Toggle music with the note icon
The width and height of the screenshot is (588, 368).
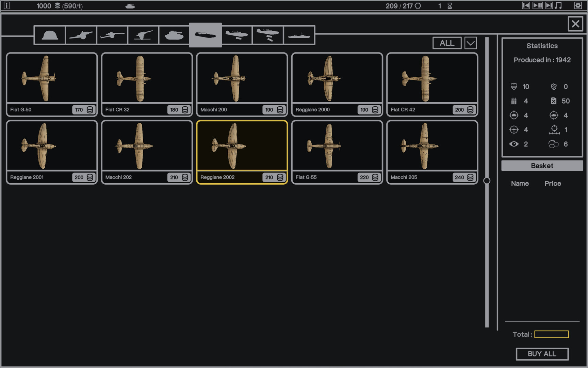pos(558,5)
